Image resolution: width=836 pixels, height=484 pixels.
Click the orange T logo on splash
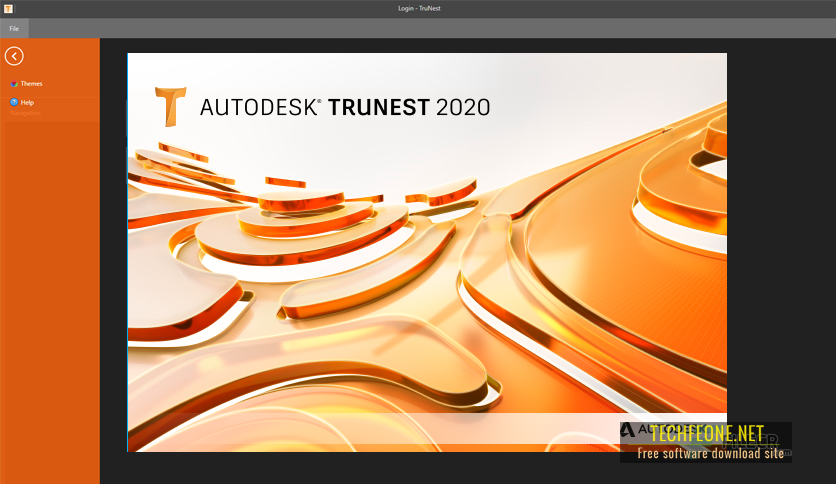[171, 107]
